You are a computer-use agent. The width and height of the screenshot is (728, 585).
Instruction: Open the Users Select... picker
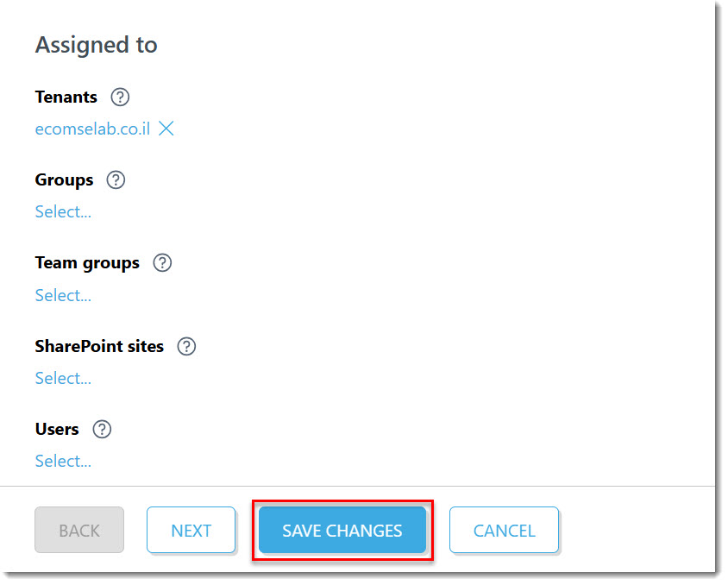click(x=63, y=462)
